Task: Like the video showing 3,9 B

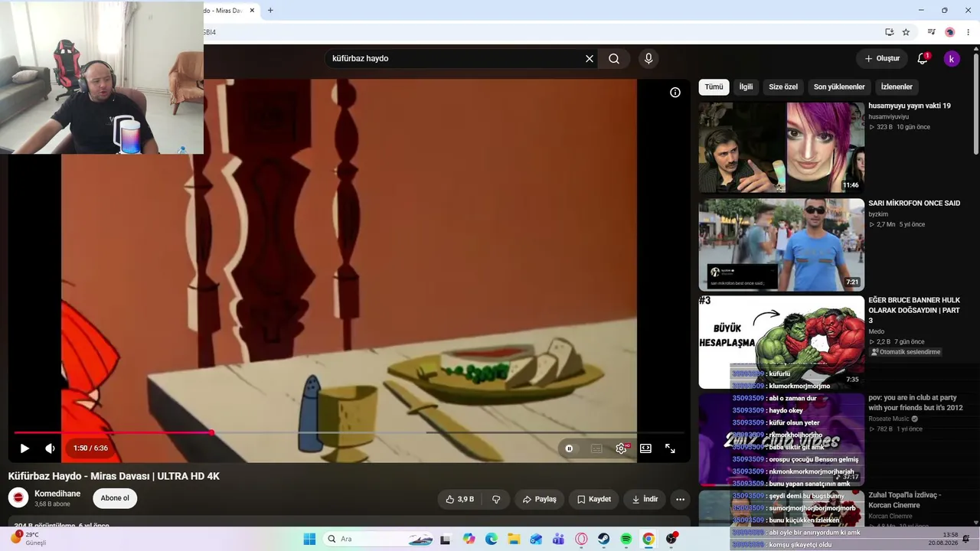Action: point(460,499)
